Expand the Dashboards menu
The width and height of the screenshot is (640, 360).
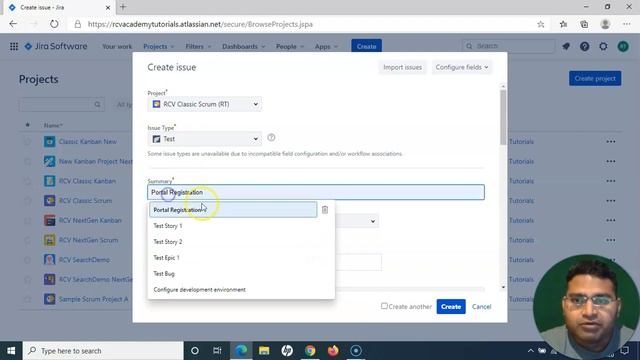[x=243, y=47]
